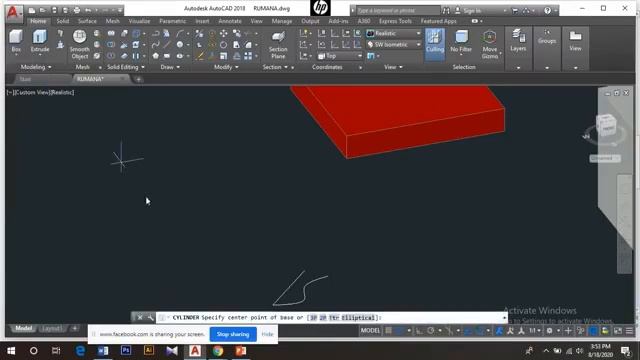Open Microsoft Word from the taskbar
This screenshot has height=360, width=640.
[103, 351]
